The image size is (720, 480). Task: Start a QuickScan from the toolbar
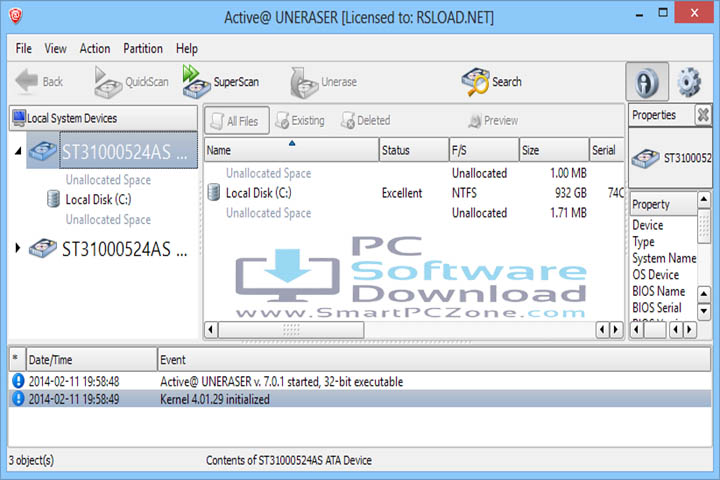[131, 82]
